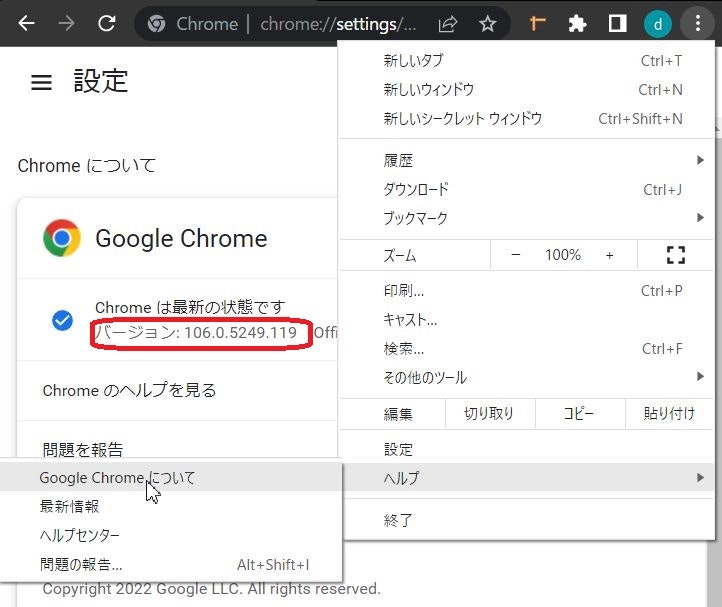Open the extensions puzzle piece menu
The width and height of the screenshot is (722, 607).
pyautogui.click(x=577, y=23)
